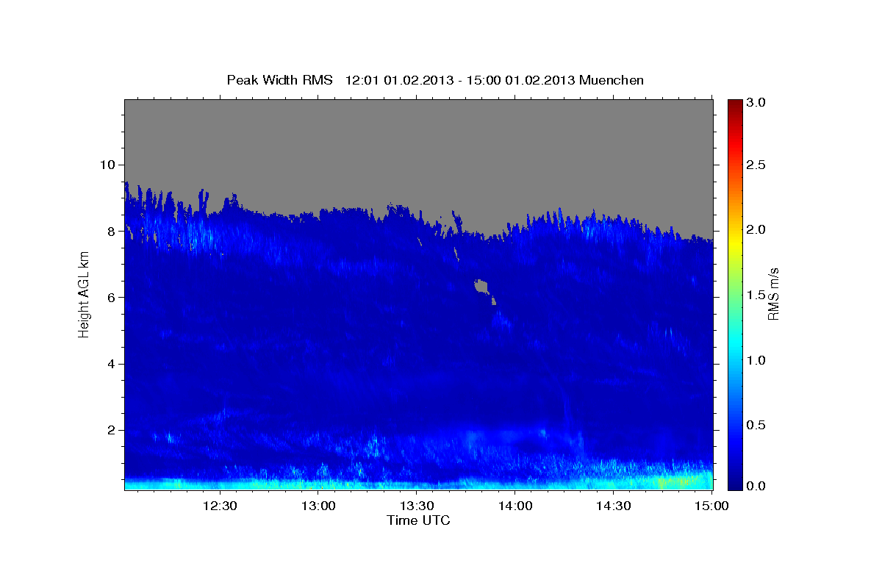Click the plot title 'Peak Width RMS'

[x=279, y=79]
